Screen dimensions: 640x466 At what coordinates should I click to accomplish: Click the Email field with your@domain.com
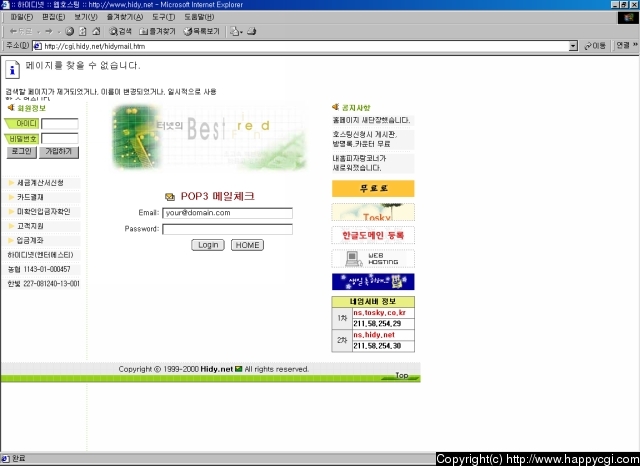(227, 213)
